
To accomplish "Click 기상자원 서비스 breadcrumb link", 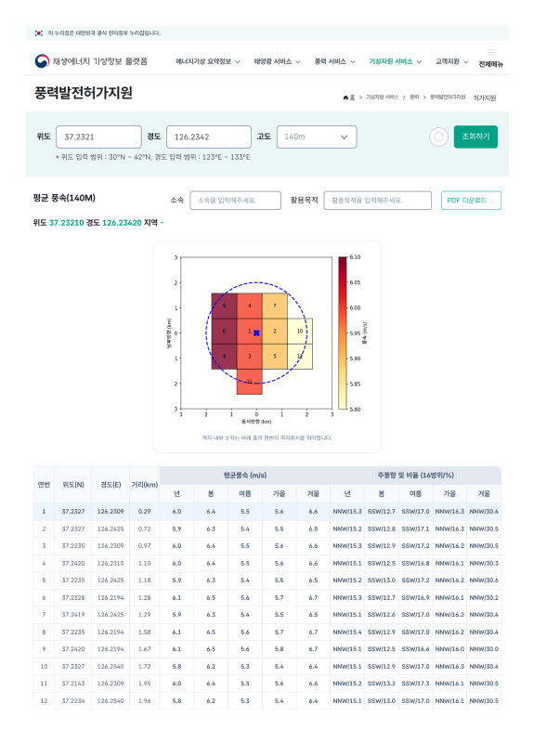I will [383, 98].
